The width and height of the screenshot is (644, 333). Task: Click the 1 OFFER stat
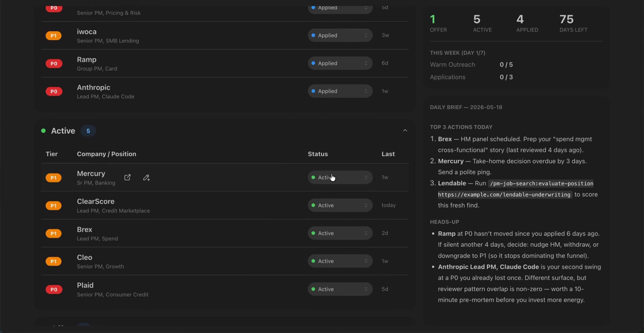[438, 23]
